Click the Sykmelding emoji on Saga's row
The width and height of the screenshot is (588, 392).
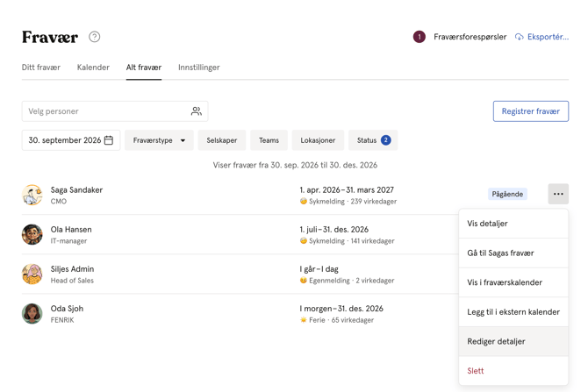tap(304, 201)
